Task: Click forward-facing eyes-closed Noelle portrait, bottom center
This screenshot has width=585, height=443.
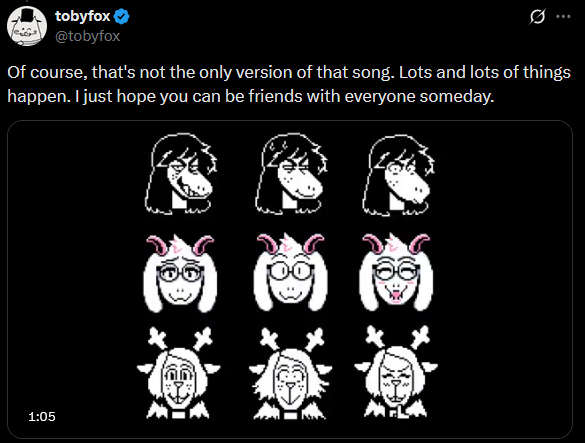Action: [x=291, y=374]
